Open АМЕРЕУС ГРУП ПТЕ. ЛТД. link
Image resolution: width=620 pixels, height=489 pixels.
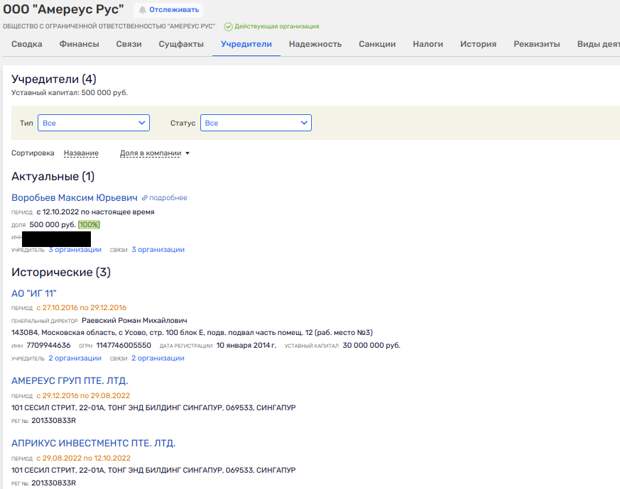[70, 381]
